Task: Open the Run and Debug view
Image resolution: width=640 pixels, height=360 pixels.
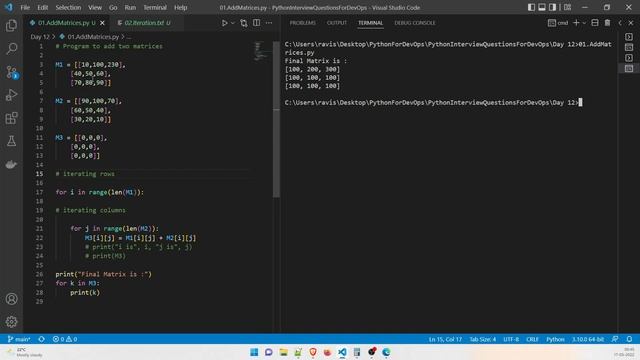Action: pos(11,95)
